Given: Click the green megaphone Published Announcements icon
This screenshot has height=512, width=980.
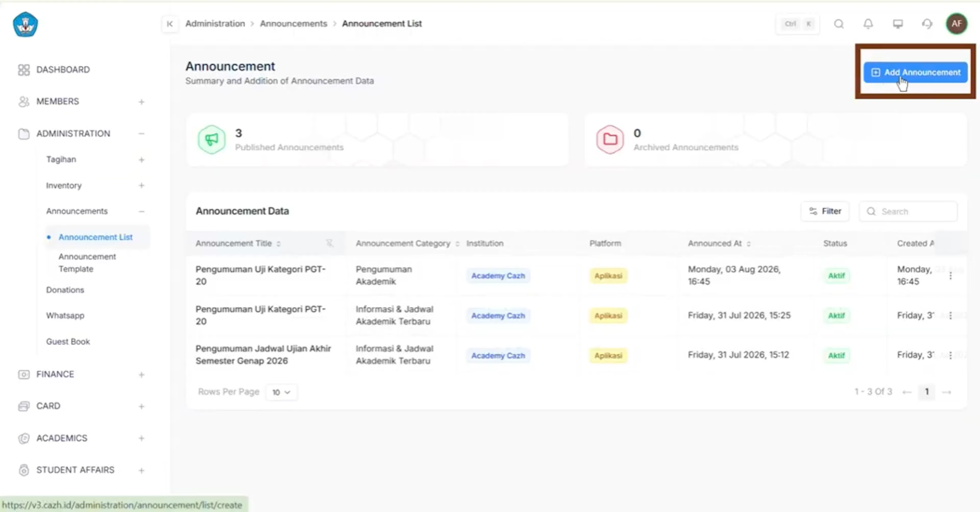Looking at the screenshot, I should click(x=212, y=139).
